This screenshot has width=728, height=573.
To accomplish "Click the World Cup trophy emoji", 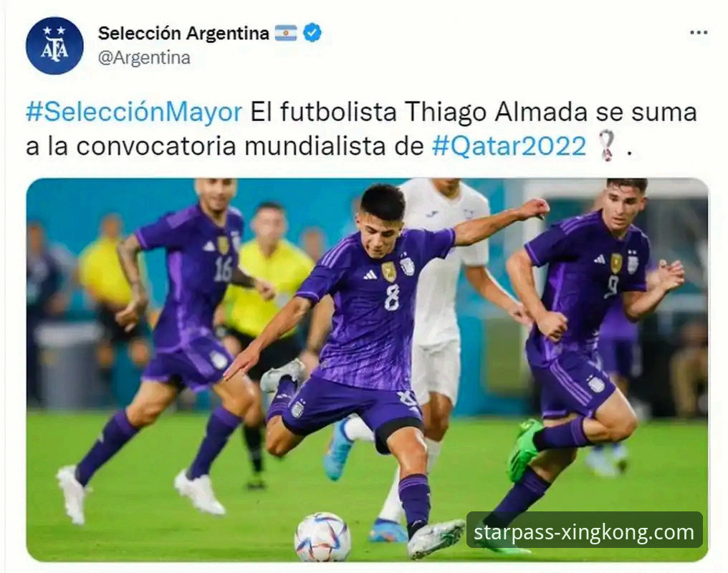I will point(608,145).
